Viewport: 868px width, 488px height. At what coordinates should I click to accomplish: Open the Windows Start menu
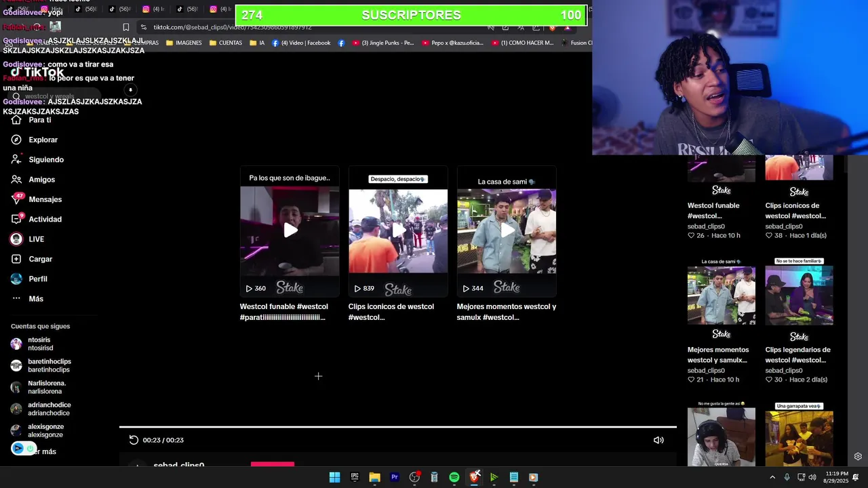click(334, 477)
